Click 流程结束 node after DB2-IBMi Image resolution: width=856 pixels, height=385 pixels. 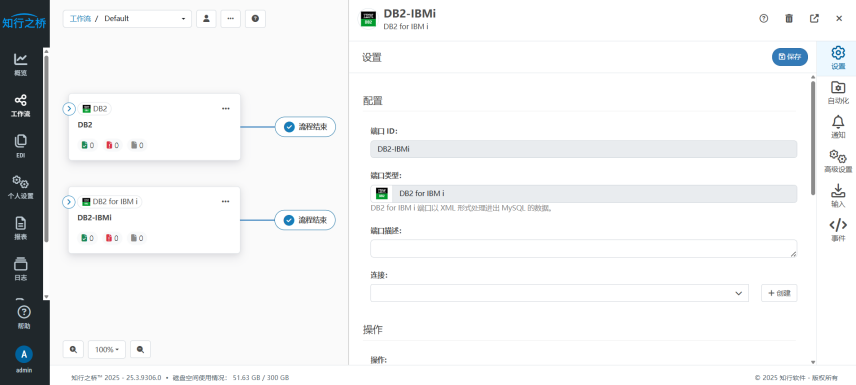(x=305, y=220)
